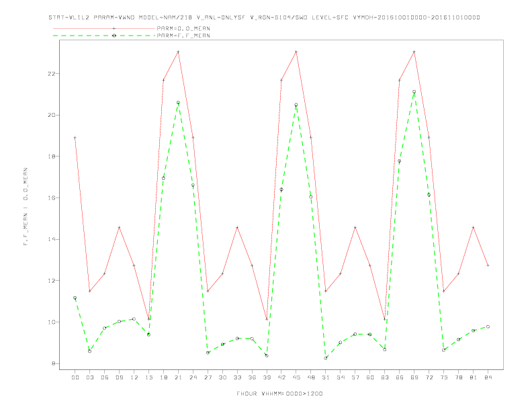Screen dimensions: 532x411
Task: Click y-axis tick label 14
Action: [x=52, y=239]
